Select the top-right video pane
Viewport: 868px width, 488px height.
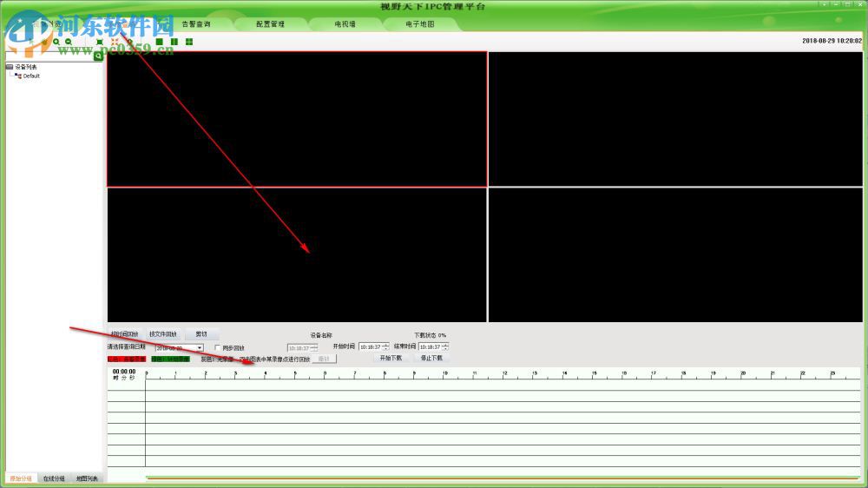pos(675,119)
